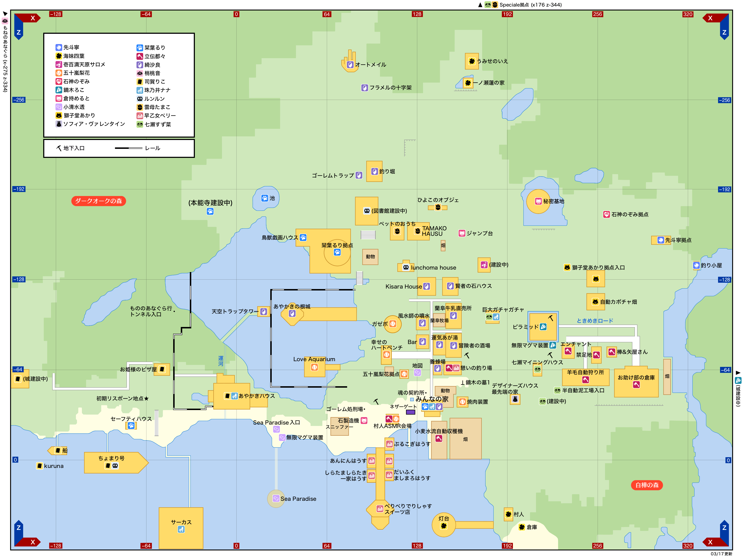743x560 pixels.
Task: Click the purple ネザーゲート block
Action: click(411, 412)
